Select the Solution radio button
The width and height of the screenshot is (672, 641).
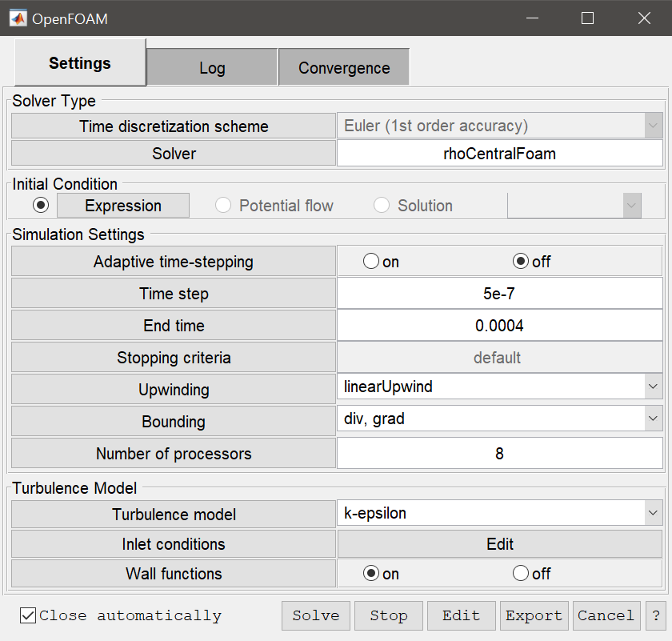[382, 206]
